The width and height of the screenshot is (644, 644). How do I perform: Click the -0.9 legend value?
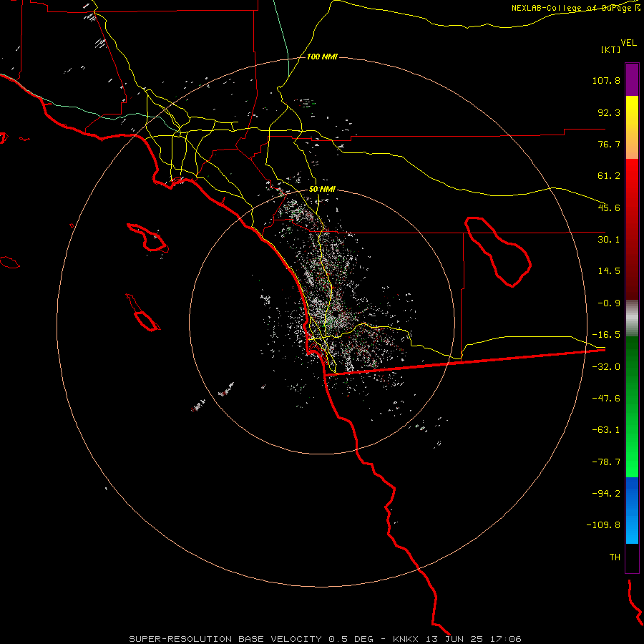[609, 303]
